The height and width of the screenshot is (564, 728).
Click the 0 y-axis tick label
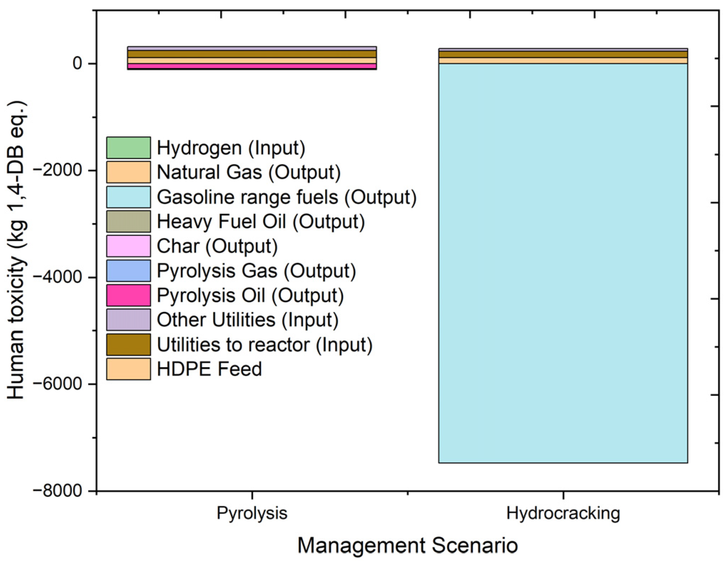coord(77,64)
